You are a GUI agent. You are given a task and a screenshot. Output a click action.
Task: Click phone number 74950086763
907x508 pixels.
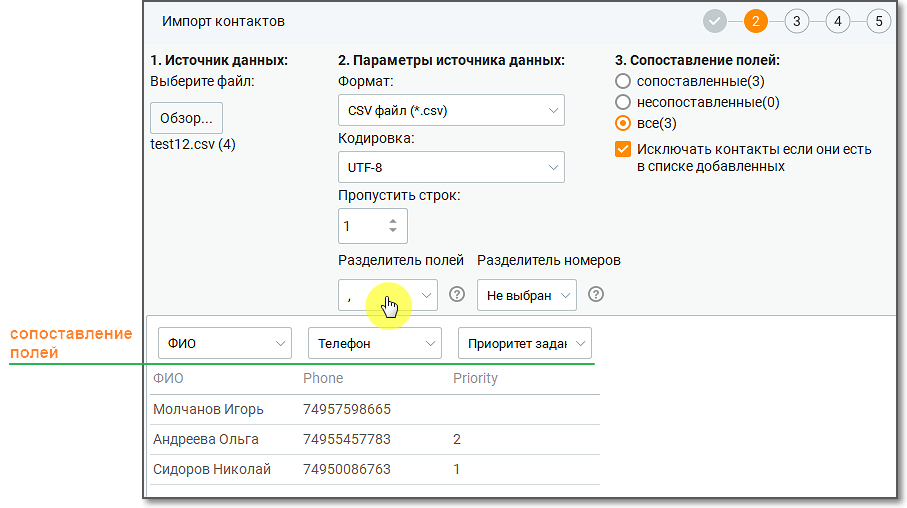(x=346, y=469)
